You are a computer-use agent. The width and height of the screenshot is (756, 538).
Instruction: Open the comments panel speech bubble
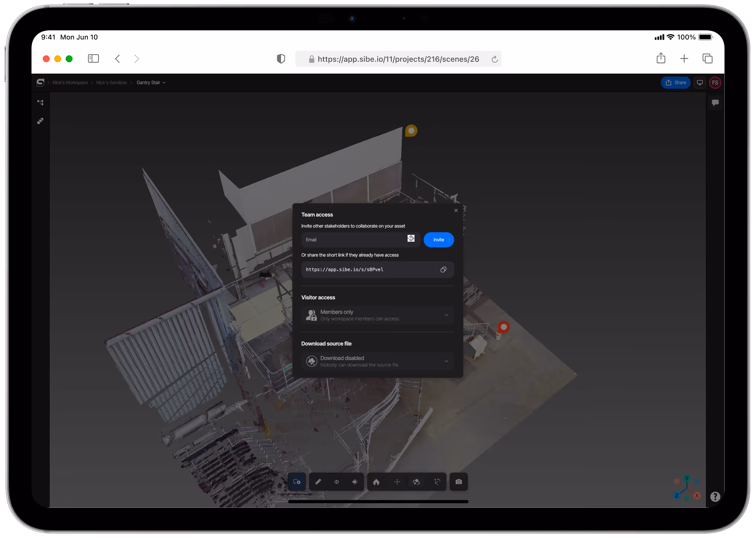715,103
